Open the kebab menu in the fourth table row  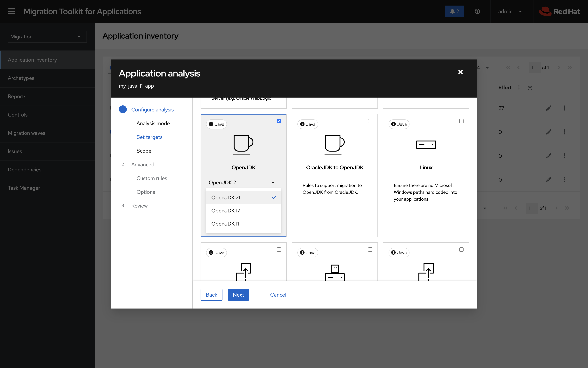pyautogui.click(x=564, y=180)
